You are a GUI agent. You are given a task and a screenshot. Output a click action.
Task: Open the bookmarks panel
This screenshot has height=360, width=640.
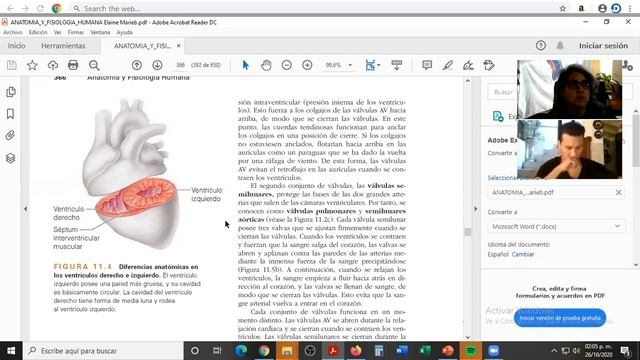(11, 114)
